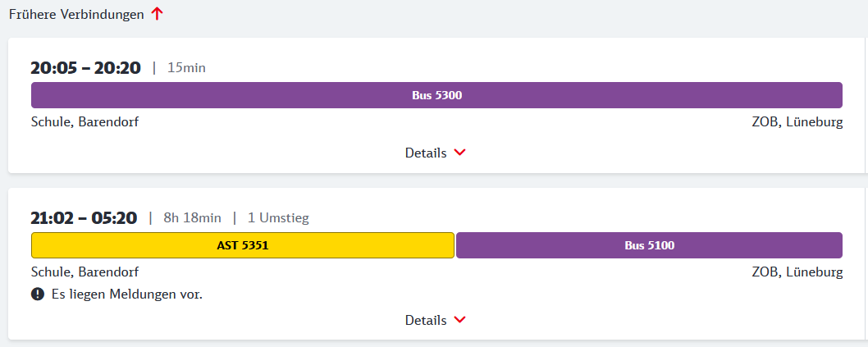Click the exclamation warning icon for notices
The height and width of the screenshot is (347, 868).
[38, 294]
